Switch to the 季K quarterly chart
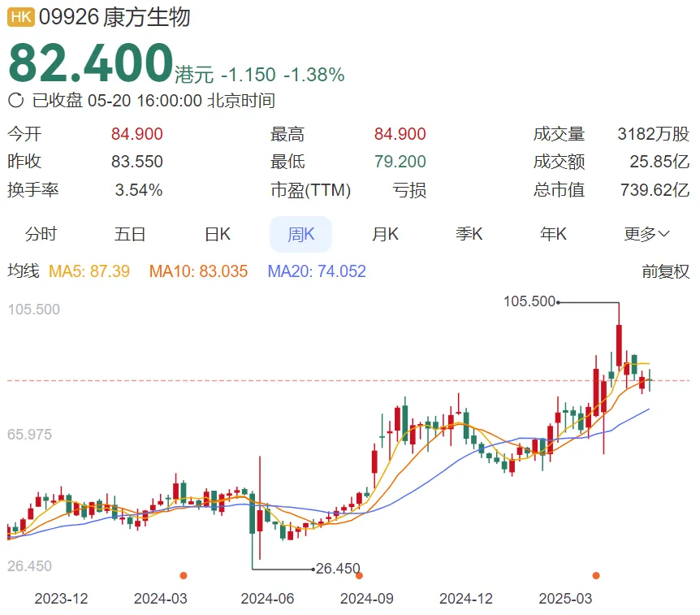 (469, 235)
